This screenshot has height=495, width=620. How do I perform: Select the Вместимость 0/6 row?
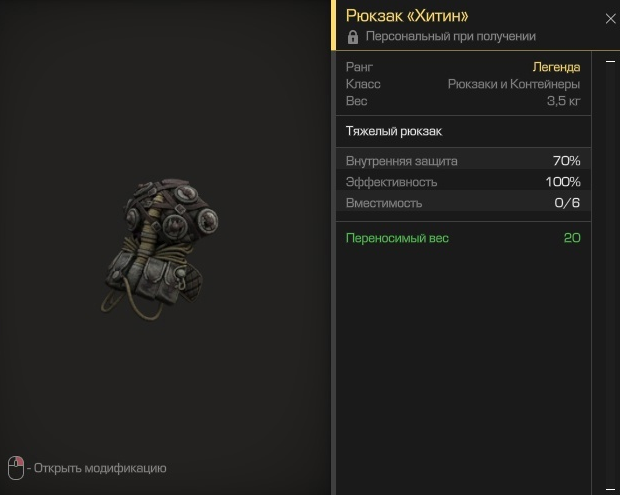pyautogui.click(x=463, y=202)
